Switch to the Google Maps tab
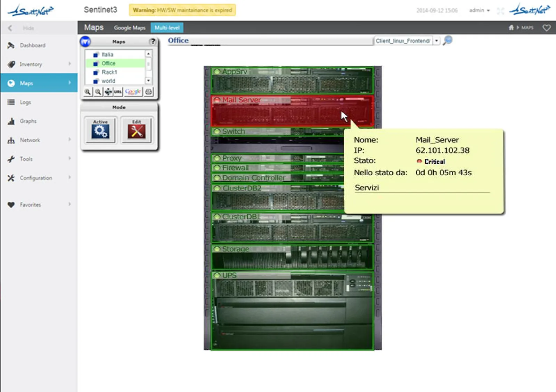This screenshot has width=556, height=392. point(130,28)
